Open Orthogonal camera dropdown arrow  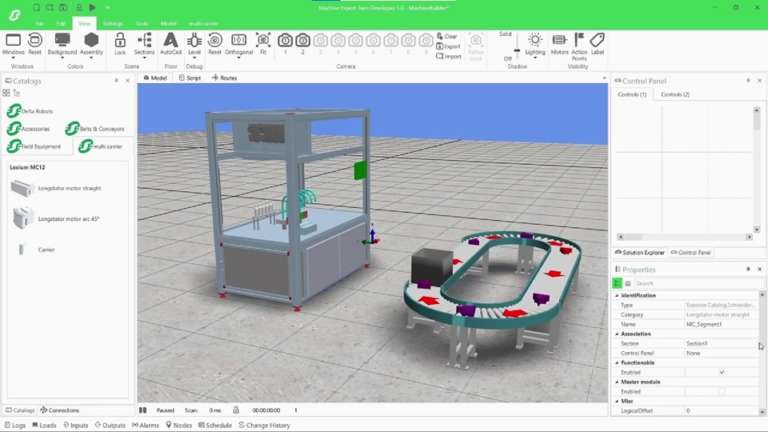point(239,58)
